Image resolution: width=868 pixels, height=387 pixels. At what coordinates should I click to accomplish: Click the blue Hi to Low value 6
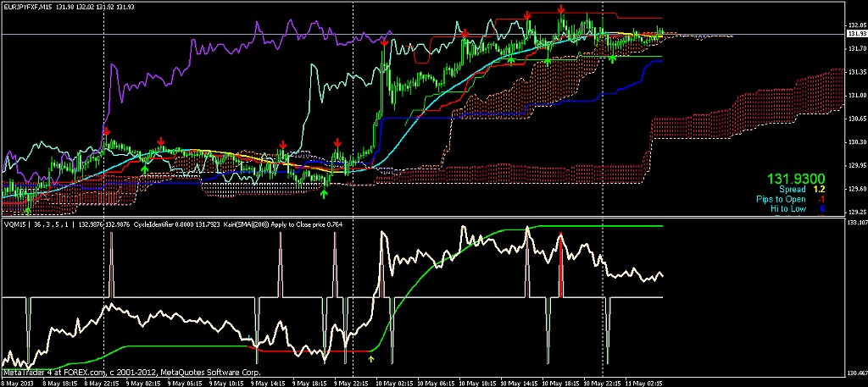pos(822,209)
